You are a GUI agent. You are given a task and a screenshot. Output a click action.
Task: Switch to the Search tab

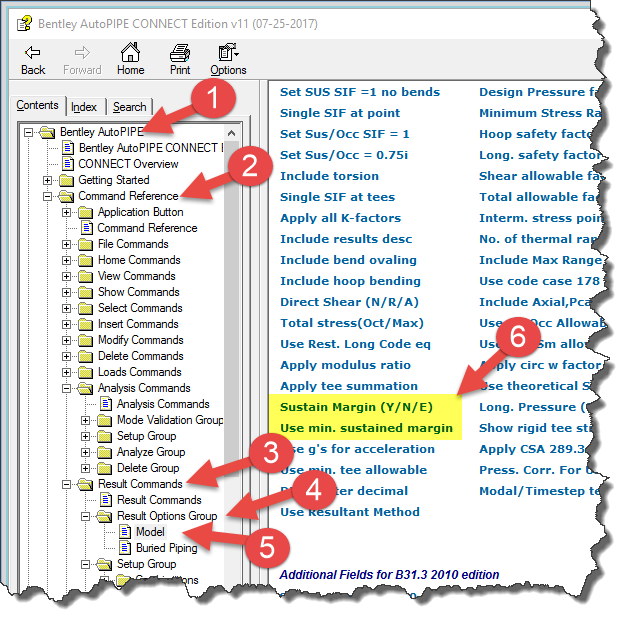coord(129,107)
